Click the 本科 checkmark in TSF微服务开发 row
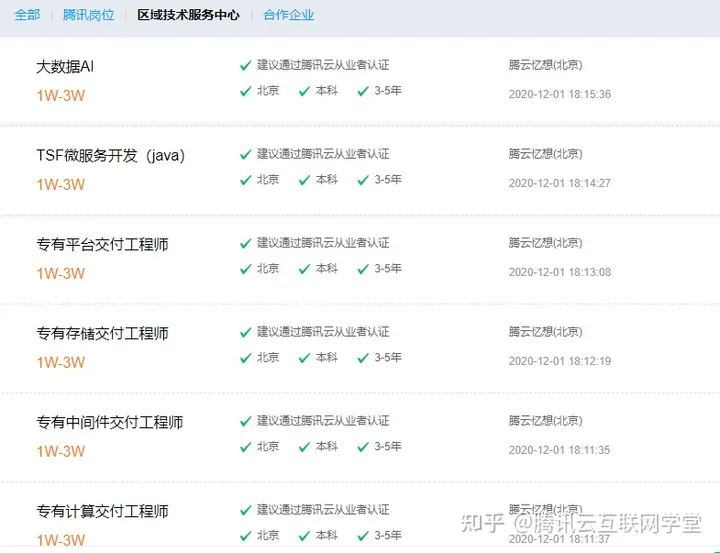 tap(304, 181)
